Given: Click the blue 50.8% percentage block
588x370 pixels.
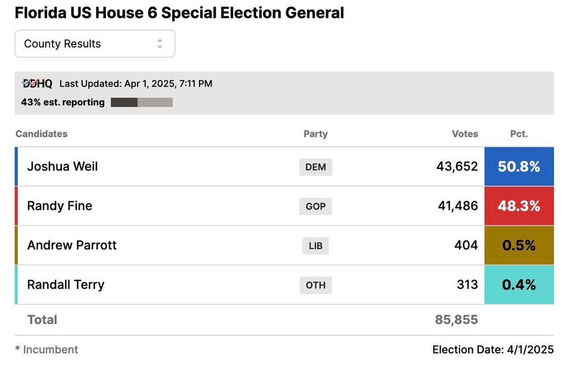Looking at the screenshot, I should (519, 166).
